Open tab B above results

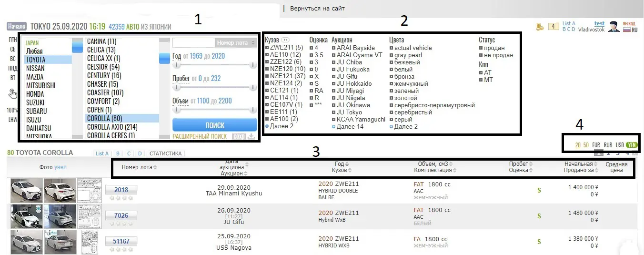click(117, 153)
